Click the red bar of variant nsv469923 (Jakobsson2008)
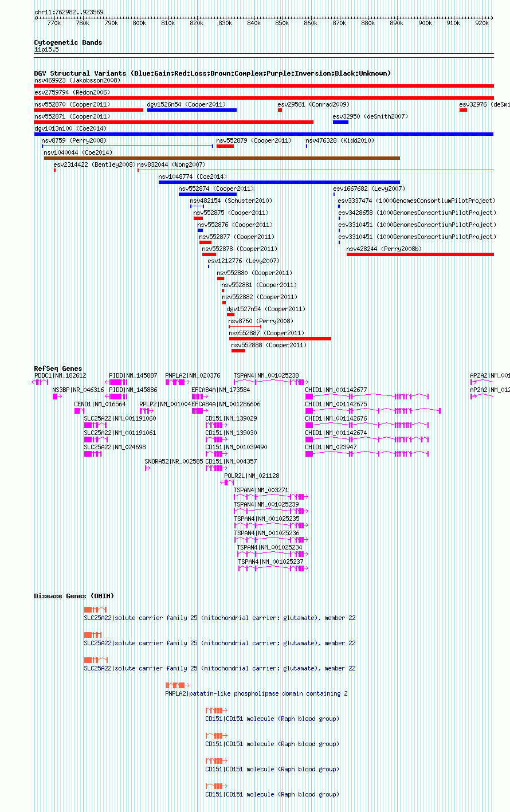The height and width of the screenshot is (812, 510). (264, 86)
